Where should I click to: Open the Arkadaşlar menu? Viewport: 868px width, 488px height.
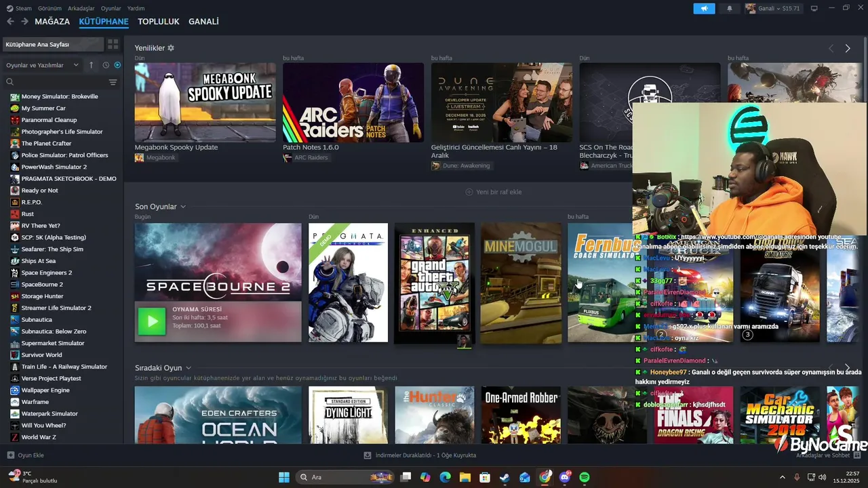pyautogui.click(x=81, y=8)
